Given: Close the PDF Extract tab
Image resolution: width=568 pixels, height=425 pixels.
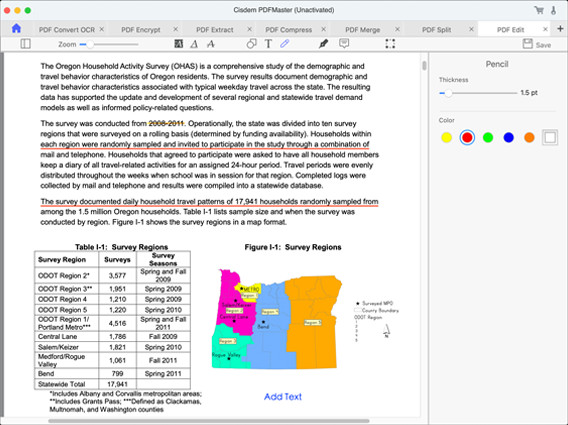Looking at the screenshot, I should click(250, 29).
